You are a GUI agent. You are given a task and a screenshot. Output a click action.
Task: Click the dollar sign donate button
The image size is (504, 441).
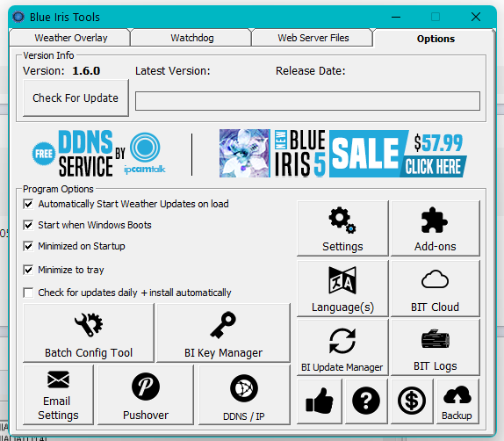(x=412, y=401)
